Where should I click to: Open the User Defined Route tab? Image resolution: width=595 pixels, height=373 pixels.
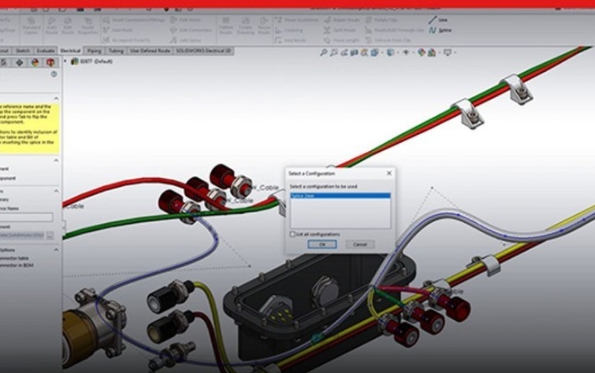pos(150,50)
